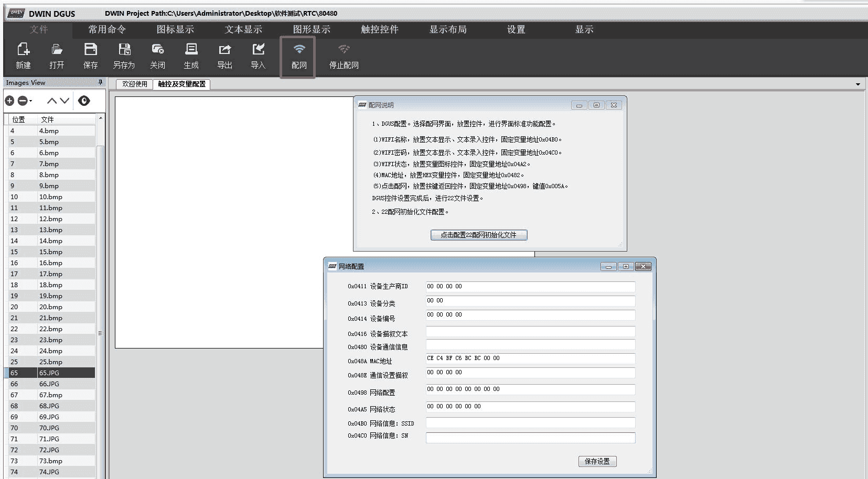The image size is (868, 479).
Task: Remove an image with the minus icon
Action: point(23,101)
